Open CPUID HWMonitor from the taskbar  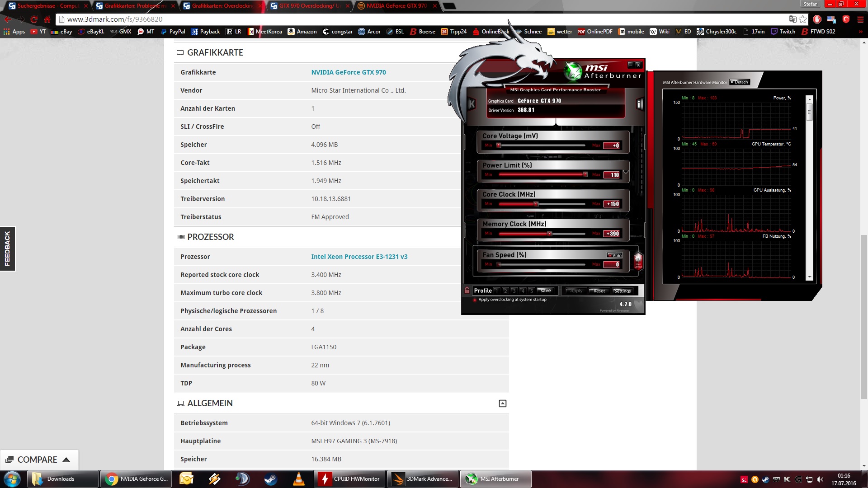[350, 479]
